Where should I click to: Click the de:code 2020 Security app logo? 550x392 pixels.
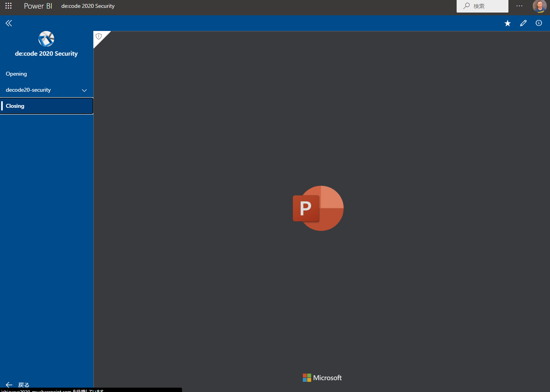[x=46, y=39]
